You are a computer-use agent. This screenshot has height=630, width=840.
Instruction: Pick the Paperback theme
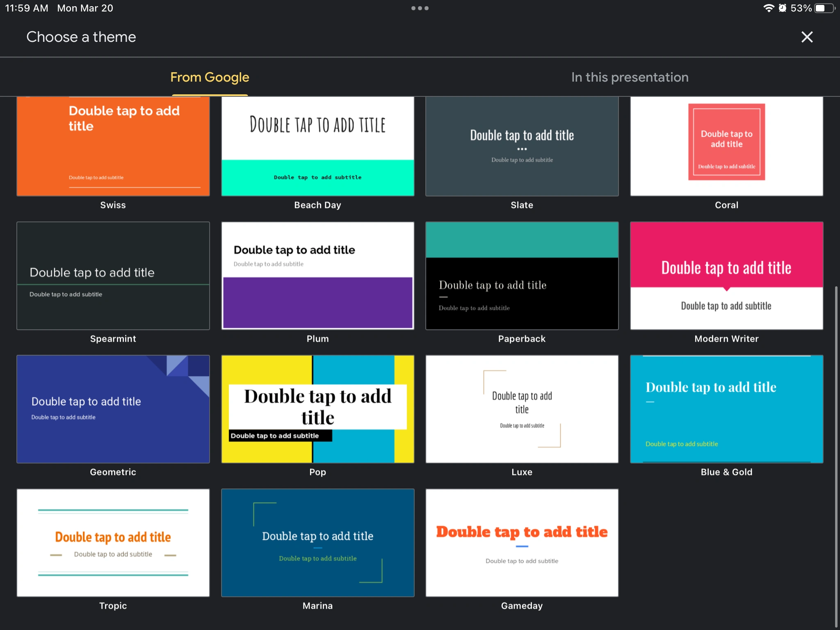click(x=522, y=276)
